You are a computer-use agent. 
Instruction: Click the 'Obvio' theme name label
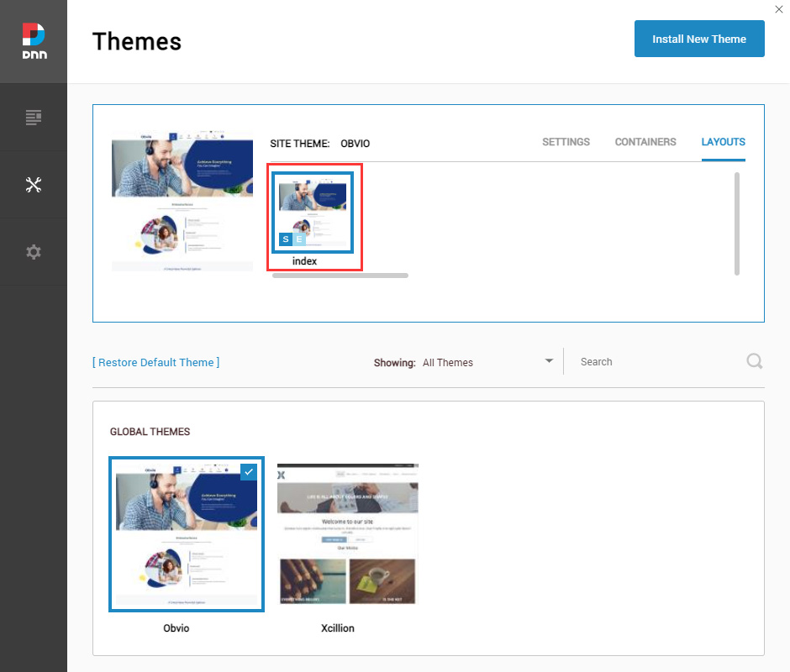pos(176,628)
